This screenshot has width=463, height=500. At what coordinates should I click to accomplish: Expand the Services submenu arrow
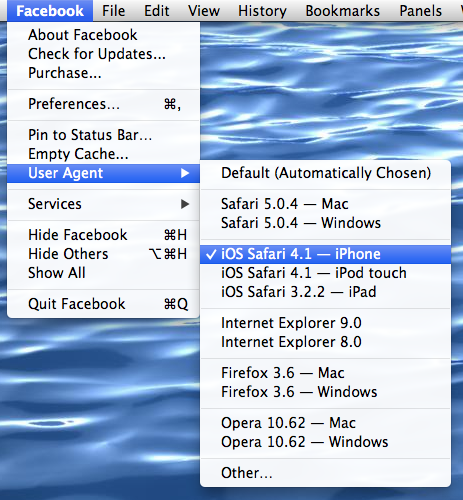point(185,204)
